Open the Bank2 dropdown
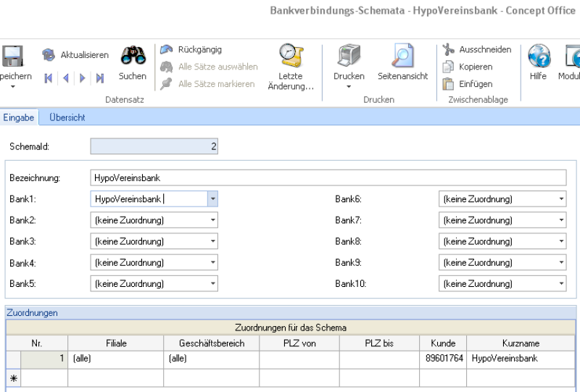580x392 pixels. pyautogui.click(x=154, y=220)
